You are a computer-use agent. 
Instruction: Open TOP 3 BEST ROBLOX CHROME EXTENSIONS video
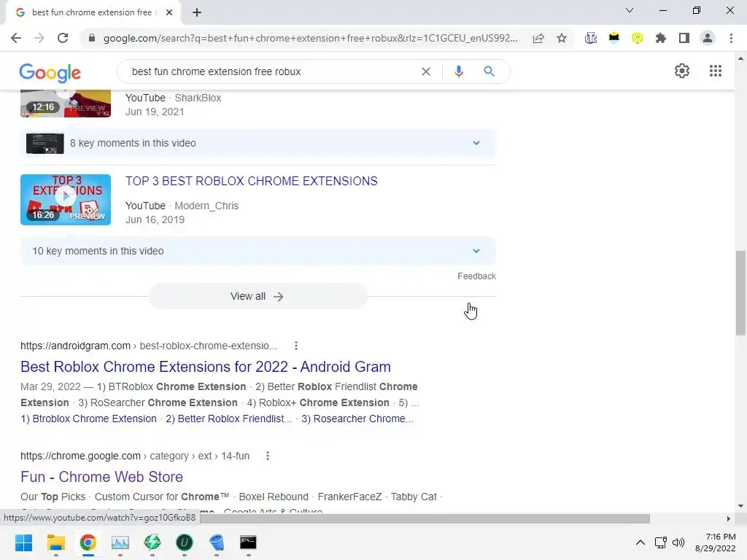[x=252, y=181]
